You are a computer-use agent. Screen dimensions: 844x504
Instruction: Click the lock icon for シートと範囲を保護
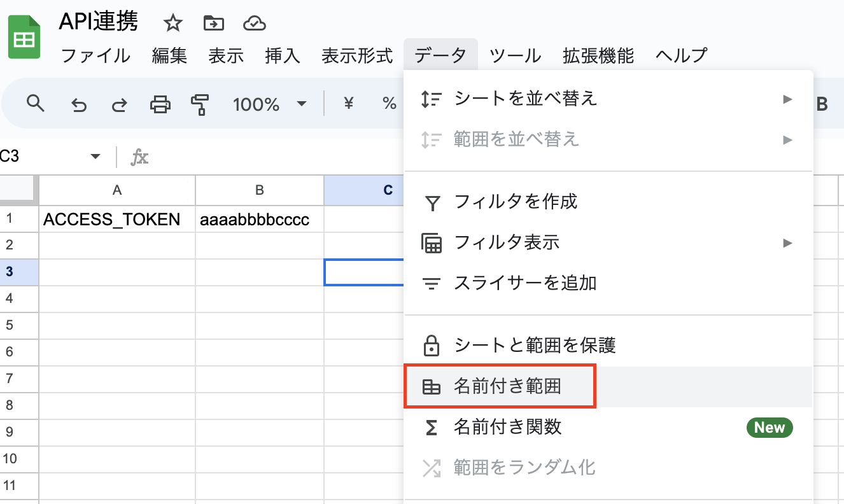432,346
